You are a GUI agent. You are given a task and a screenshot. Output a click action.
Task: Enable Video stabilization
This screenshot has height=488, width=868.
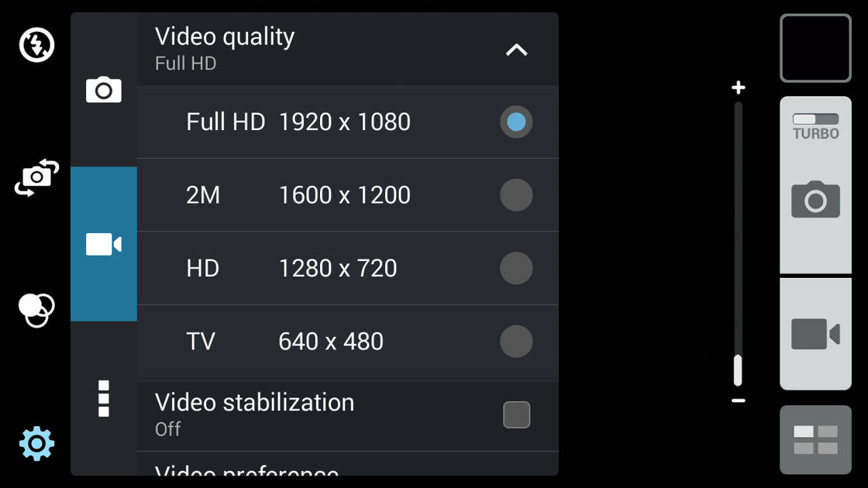(516, 414)
